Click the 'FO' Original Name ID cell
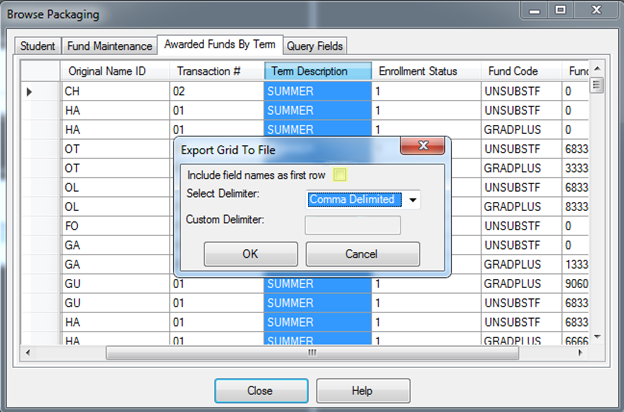Image resolution: width=624 pixels, height=412 pixels. pos(115,226)
